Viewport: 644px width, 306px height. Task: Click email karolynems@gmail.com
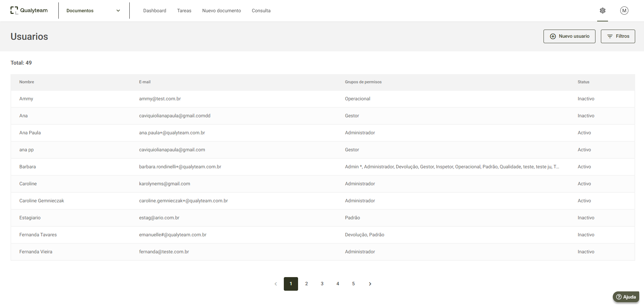[x=164, y=184]
